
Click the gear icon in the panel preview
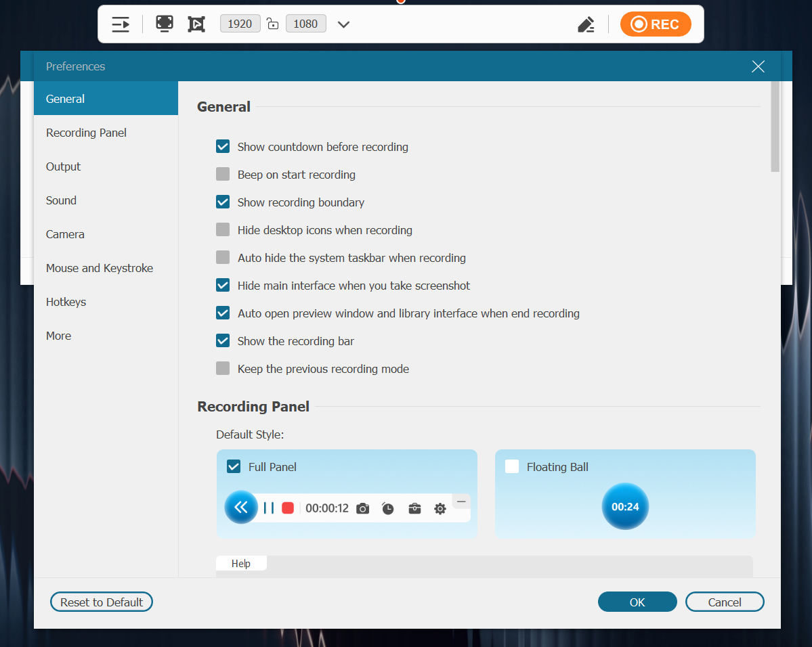tap(440, 508)
